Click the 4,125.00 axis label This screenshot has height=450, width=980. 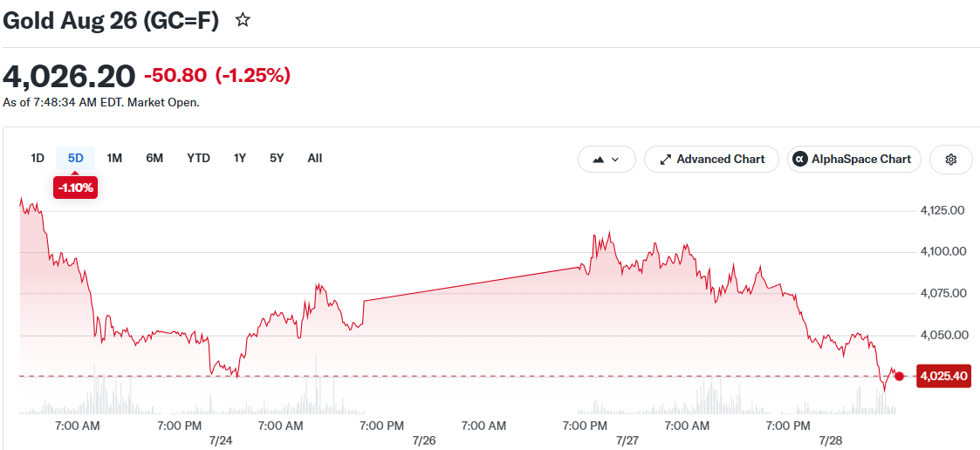click(942, 211)
